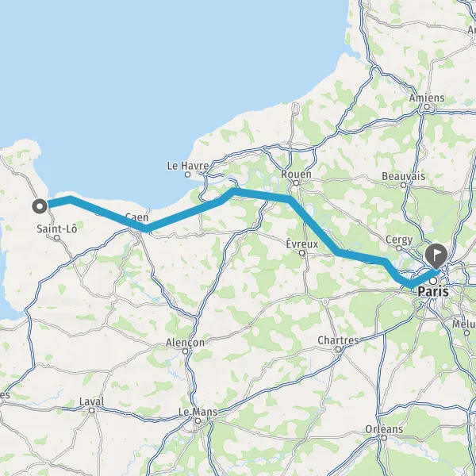
Task: Select the Le Havre city marker dot
Action: pyautogui.click(x=187, y=175)
